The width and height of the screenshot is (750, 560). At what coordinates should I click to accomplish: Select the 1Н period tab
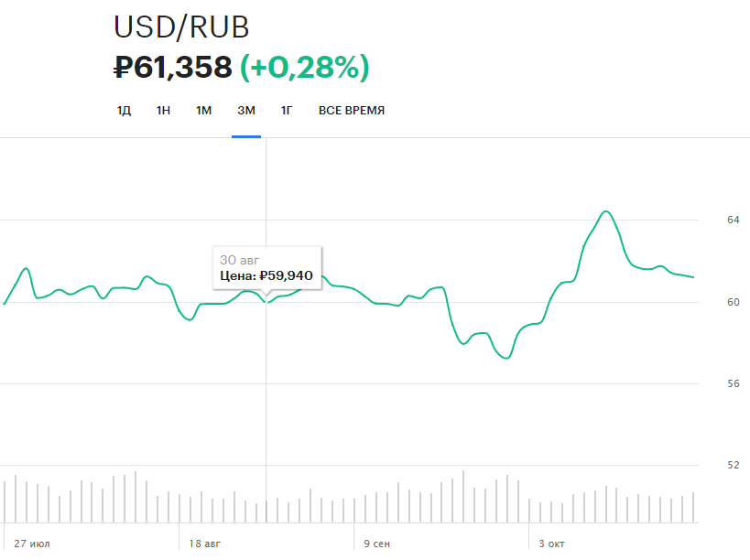tap(163, 111)
